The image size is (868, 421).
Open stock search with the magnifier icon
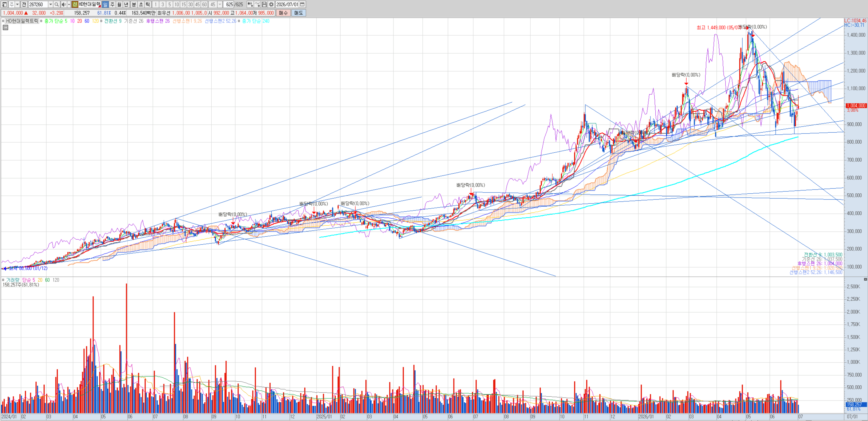tap(57, 4)
